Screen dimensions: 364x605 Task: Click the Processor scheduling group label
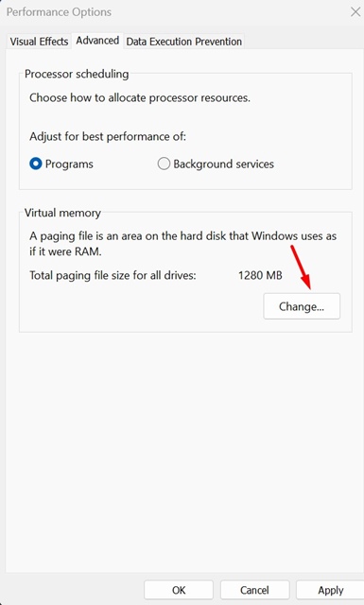point(77,74)
